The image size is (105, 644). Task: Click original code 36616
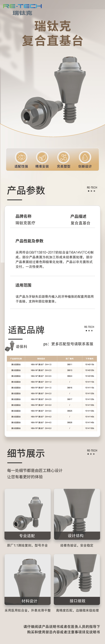(x=70, y=388)
